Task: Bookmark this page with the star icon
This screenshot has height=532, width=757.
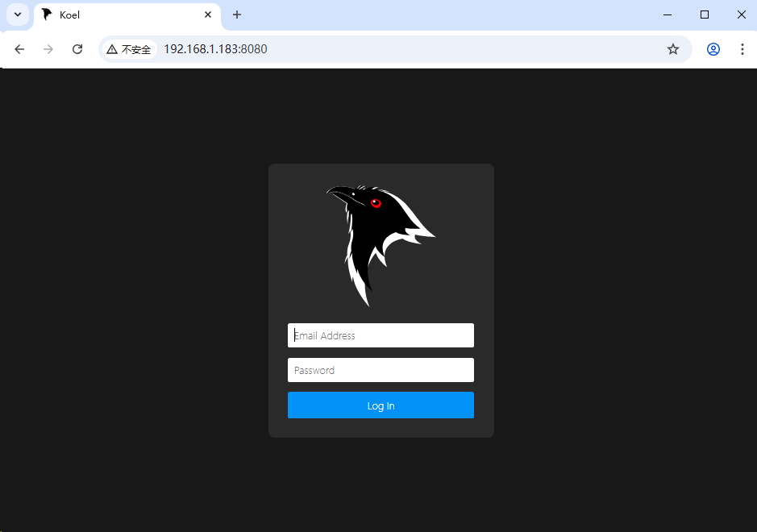Action: (x=673, y=49)
